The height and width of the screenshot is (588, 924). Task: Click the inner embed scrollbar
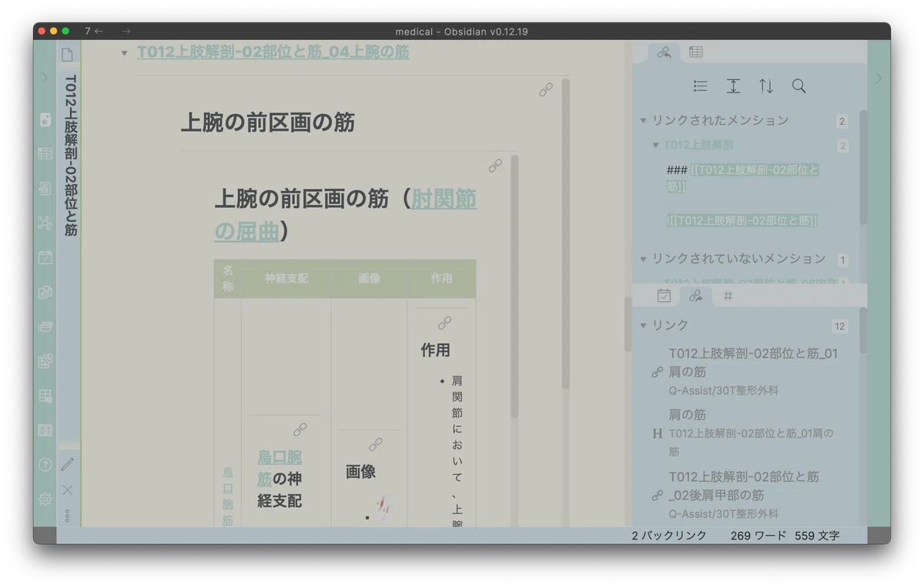click(514, 286)
